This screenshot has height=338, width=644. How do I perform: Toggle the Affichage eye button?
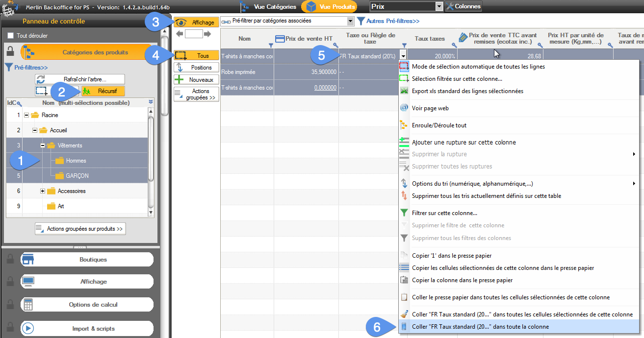196,23
